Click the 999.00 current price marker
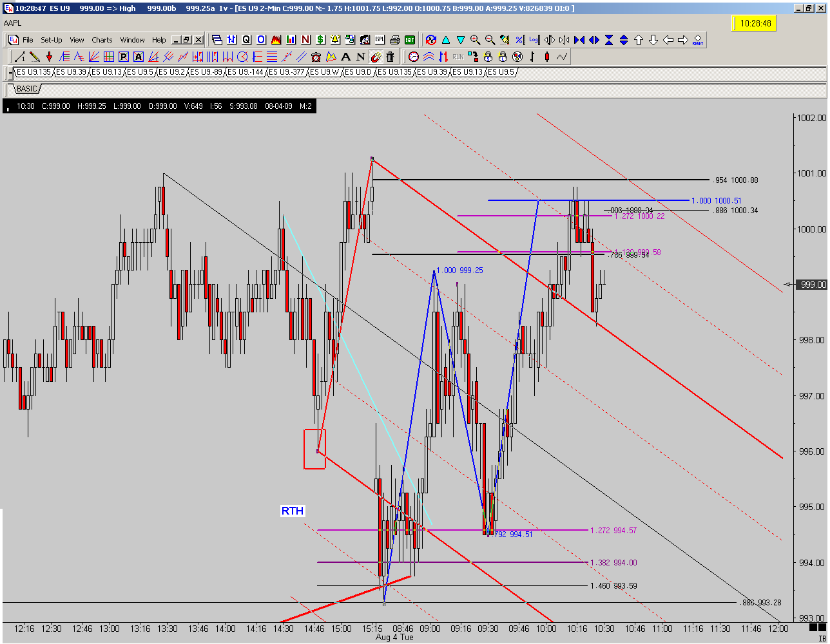The height and width of the screenshot is (644, 830). click(x=811, y=284)
